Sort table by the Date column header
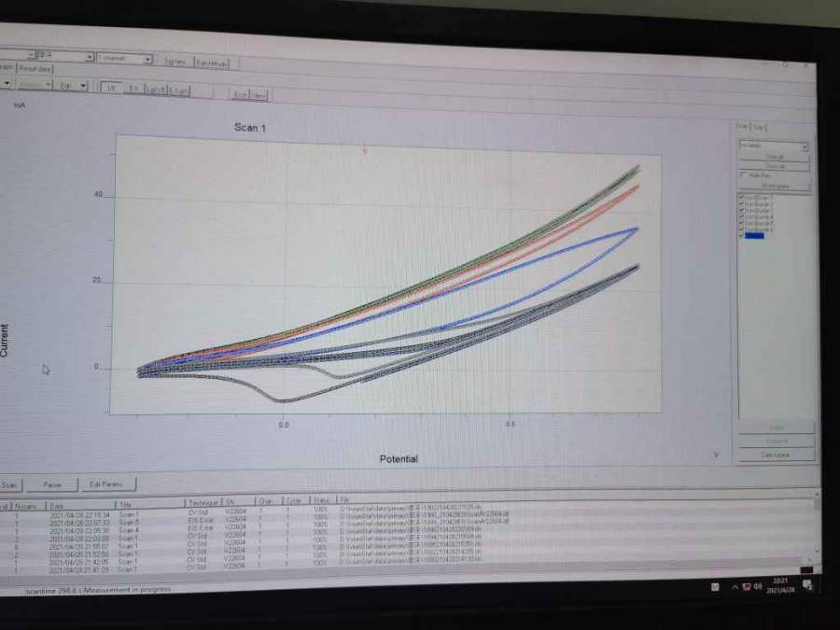840x630 pixels. 81,505
